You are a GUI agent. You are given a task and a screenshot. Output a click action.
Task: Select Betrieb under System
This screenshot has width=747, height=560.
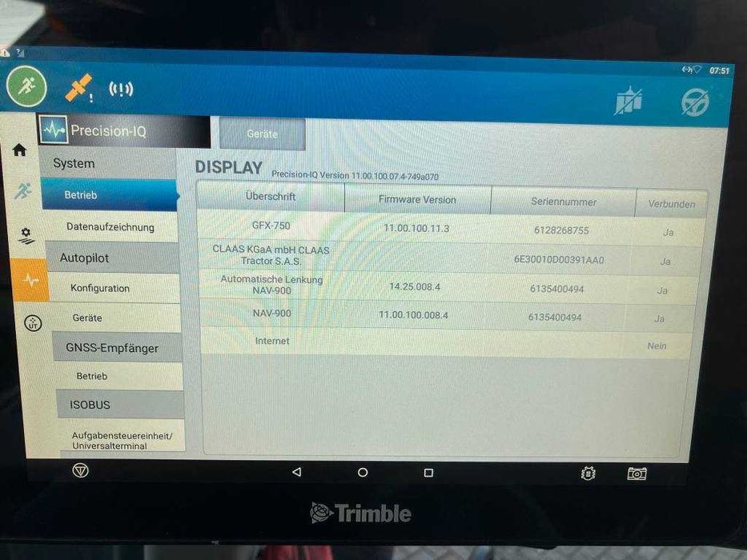click(x=110, y=194)
